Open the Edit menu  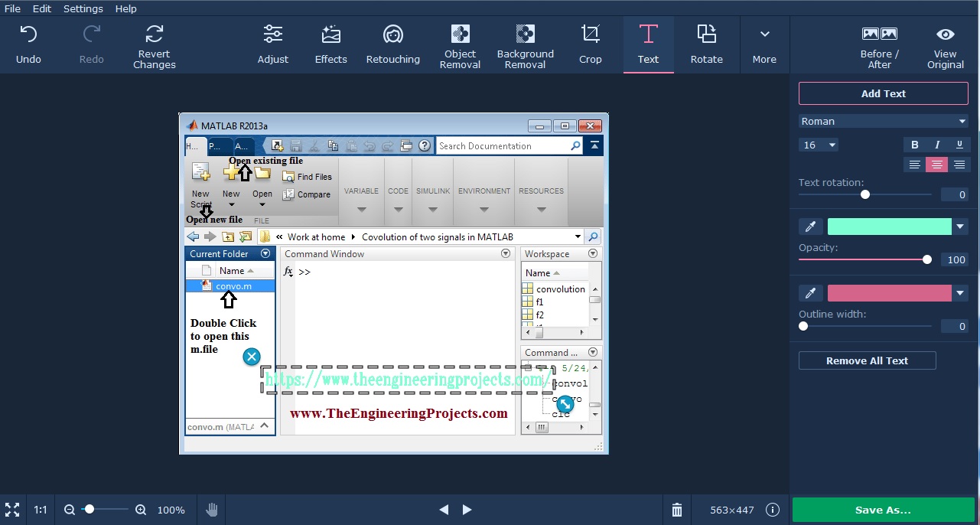42,8
